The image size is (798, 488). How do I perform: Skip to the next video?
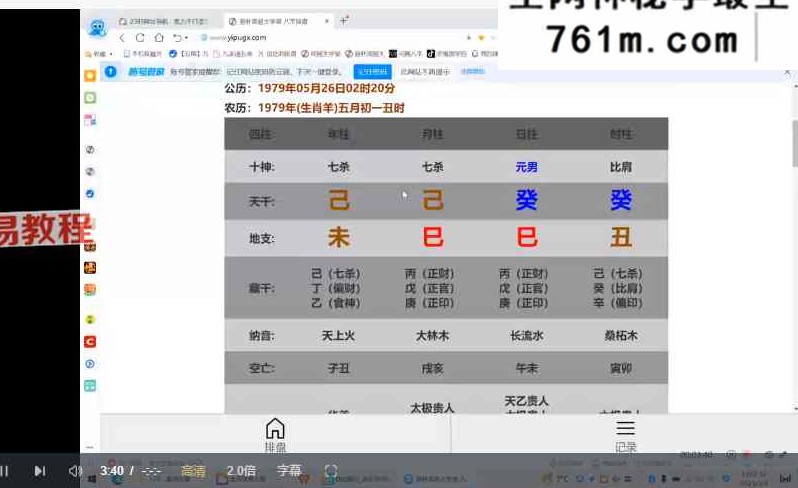click(x=40, y=471)
